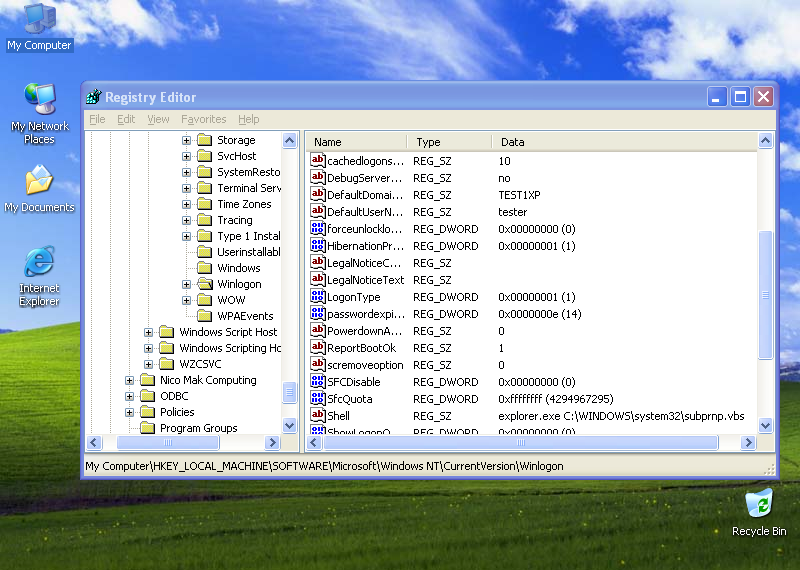The height and width of the screenshot is (570, 800).
Task: Open the Help menu
Action: (248, 119)
